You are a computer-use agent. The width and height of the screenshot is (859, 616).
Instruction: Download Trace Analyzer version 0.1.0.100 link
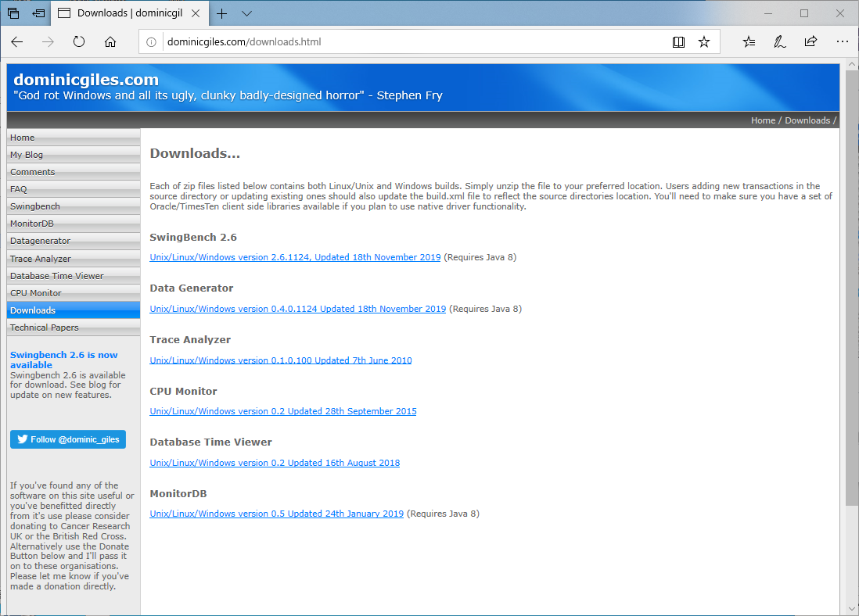[x=281, y=360]
